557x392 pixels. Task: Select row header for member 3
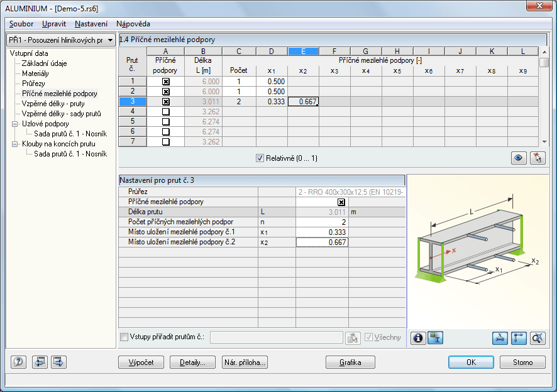click(133, 102)
